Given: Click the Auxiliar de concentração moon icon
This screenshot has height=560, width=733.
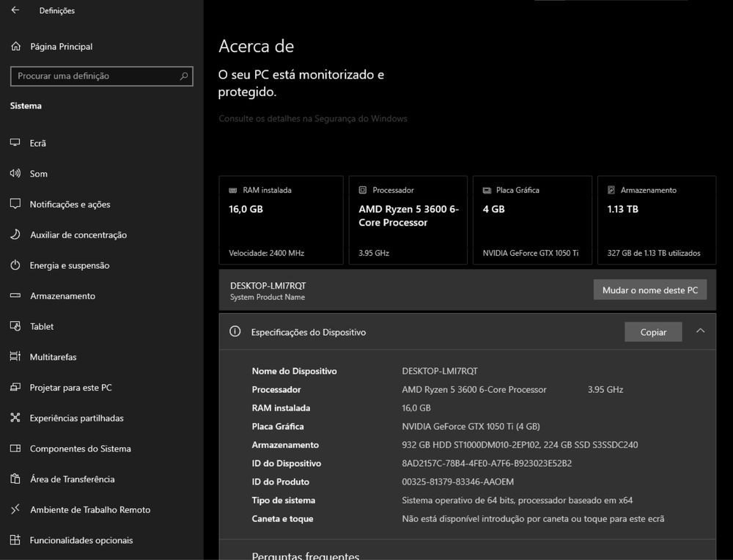Looking at the screenshot, I should click(x=15, y=235).
